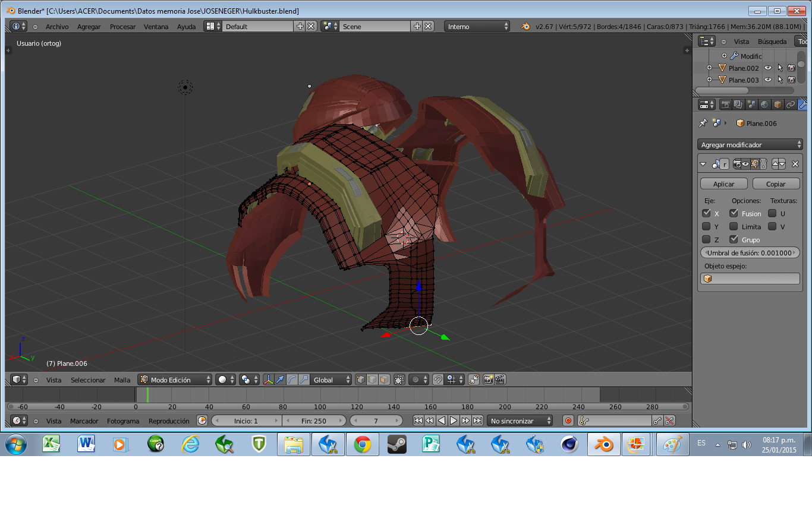Enable the Z axis checkbox
The width and height of the screenshot is (812, 525).
point(706,239)
